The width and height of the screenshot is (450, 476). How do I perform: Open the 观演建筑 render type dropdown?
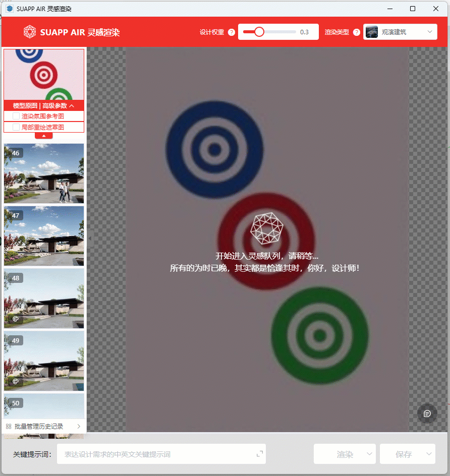400,32
